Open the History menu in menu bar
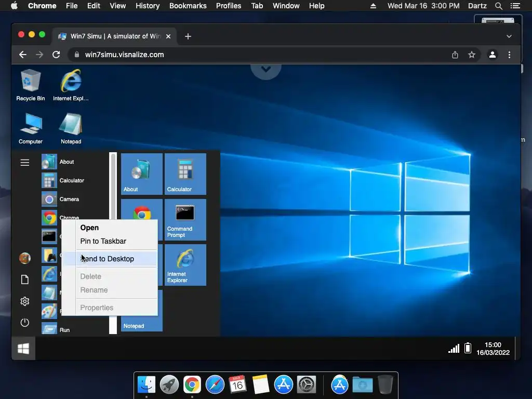The height and width of the screenshot is (399, 532). pos(148,6)
